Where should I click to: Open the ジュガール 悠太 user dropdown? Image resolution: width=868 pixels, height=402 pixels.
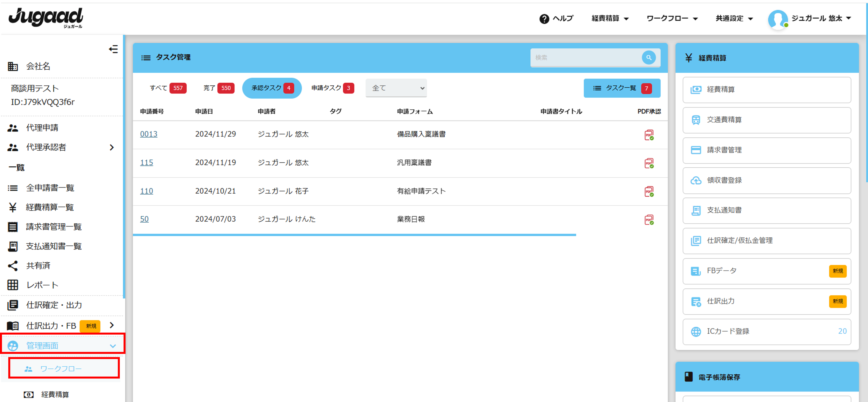click(x=821, y=18)
